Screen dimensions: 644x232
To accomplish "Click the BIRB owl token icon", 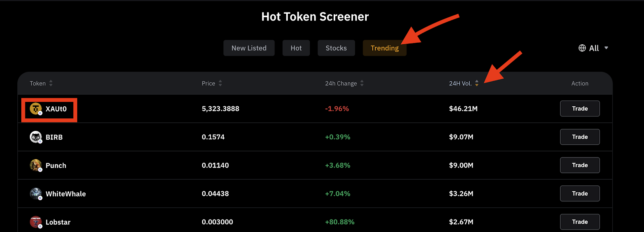I will point(36,137).
